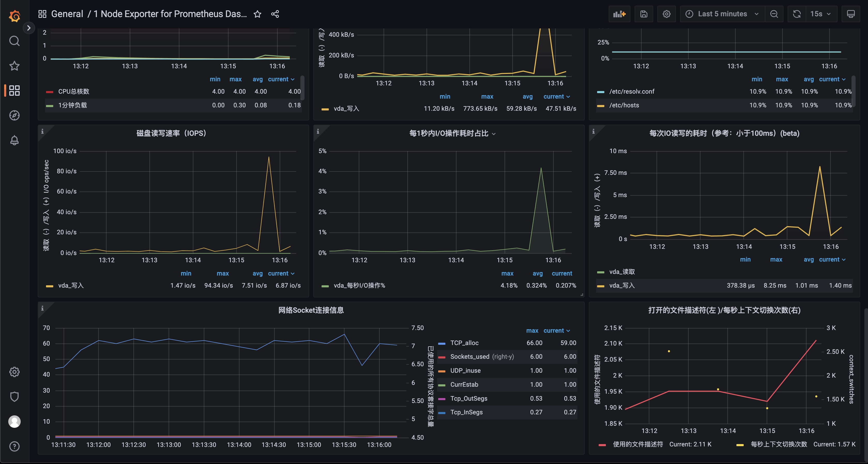Viewport: 868px width, 464px height.
Task: Open the user profile avatar
Action: 14,422
